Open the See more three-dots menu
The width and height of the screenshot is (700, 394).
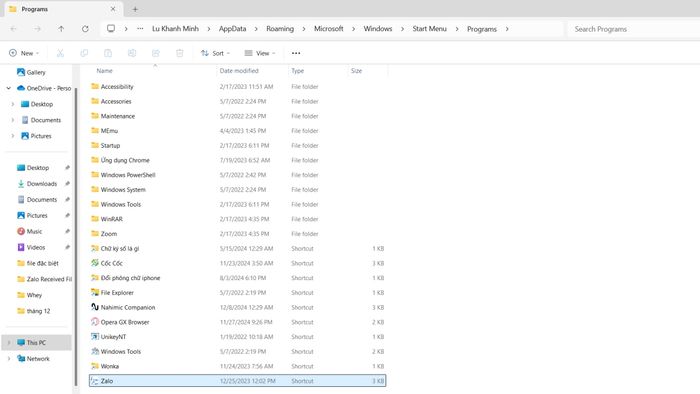click(x=296, y=53)
